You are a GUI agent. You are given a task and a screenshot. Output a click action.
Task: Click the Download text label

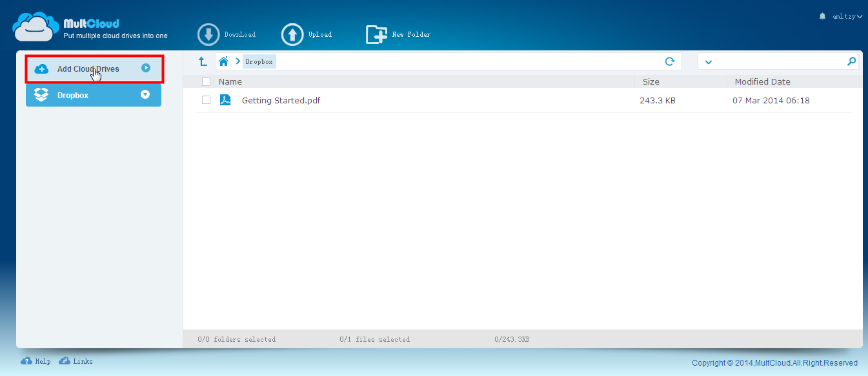click(240, 34)
